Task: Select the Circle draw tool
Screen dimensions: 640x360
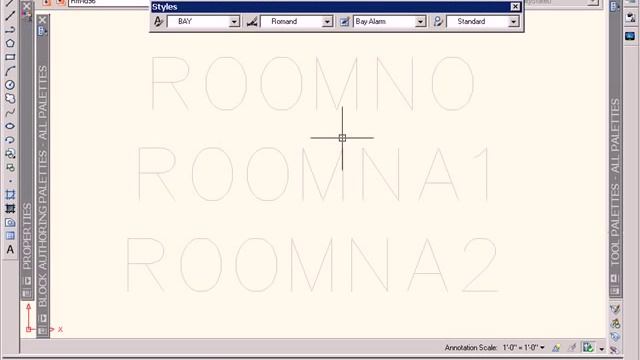Action: click(x=10, y=85)
